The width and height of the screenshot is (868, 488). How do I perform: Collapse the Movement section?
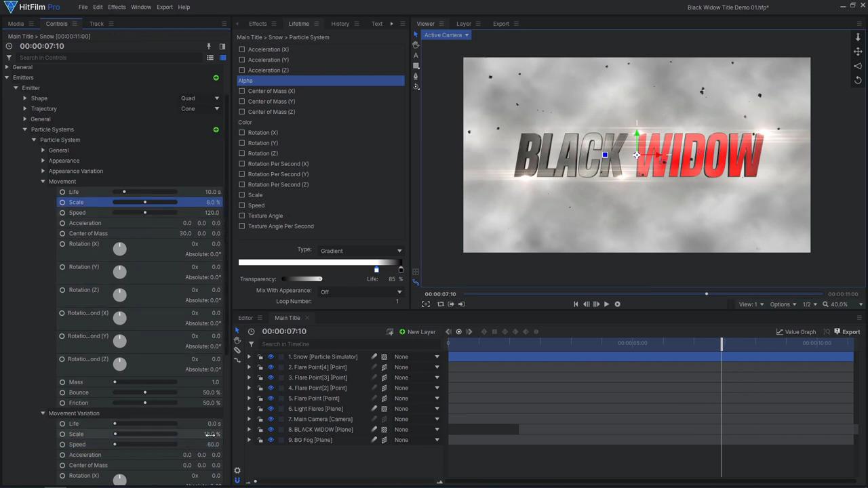[x=43, y=182]
